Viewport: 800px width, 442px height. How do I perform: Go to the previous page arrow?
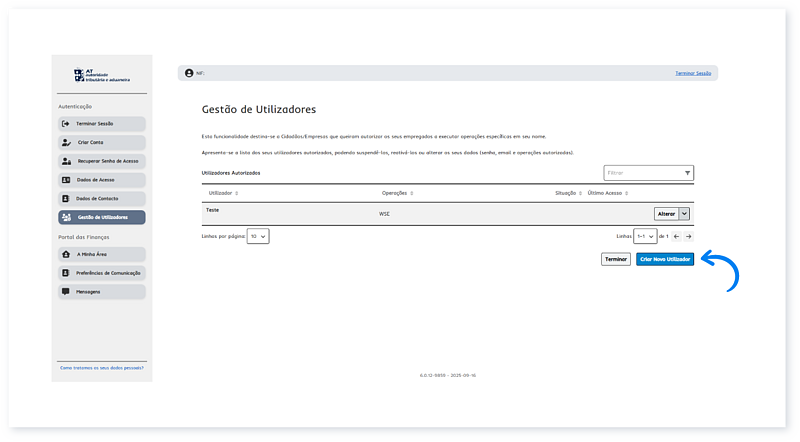676,236
